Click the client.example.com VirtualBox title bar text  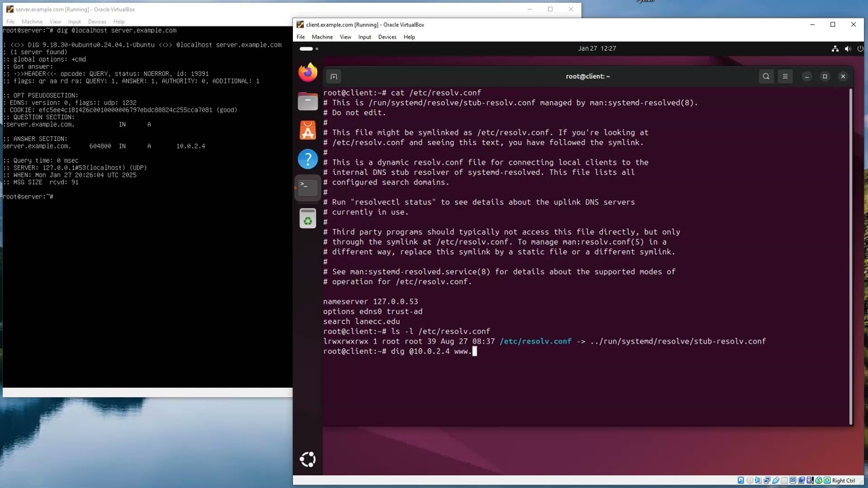[365, 25]
